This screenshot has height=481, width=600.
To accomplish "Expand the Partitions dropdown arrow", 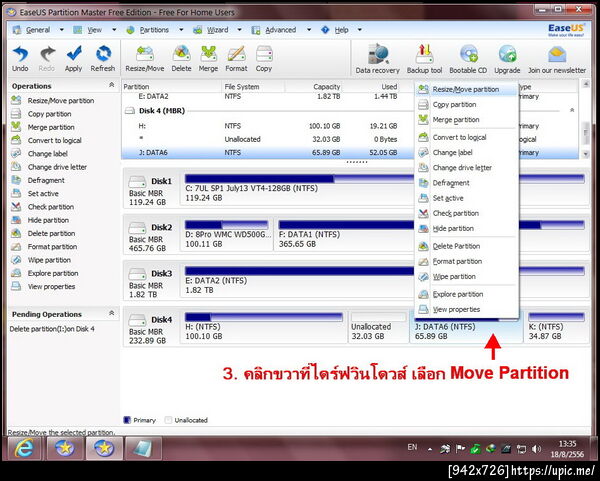I will click(181, 30).
